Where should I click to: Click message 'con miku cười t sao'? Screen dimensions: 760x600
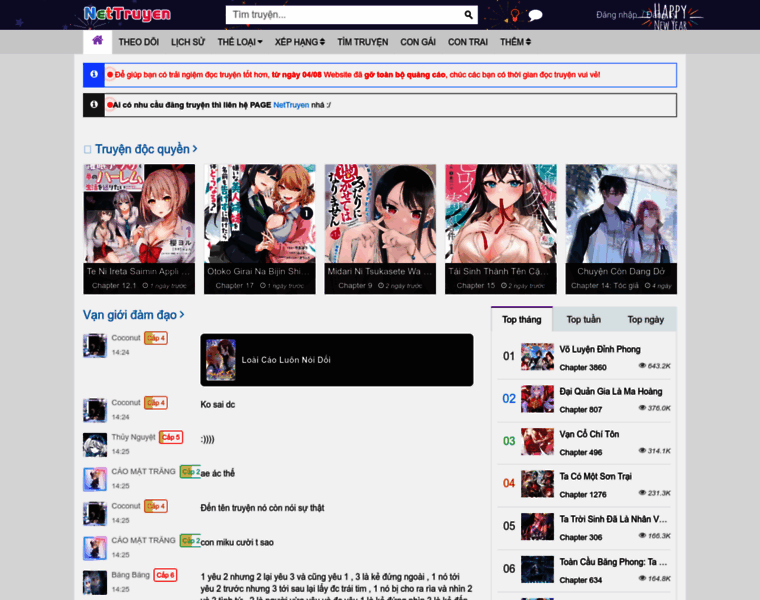point(237,542)
